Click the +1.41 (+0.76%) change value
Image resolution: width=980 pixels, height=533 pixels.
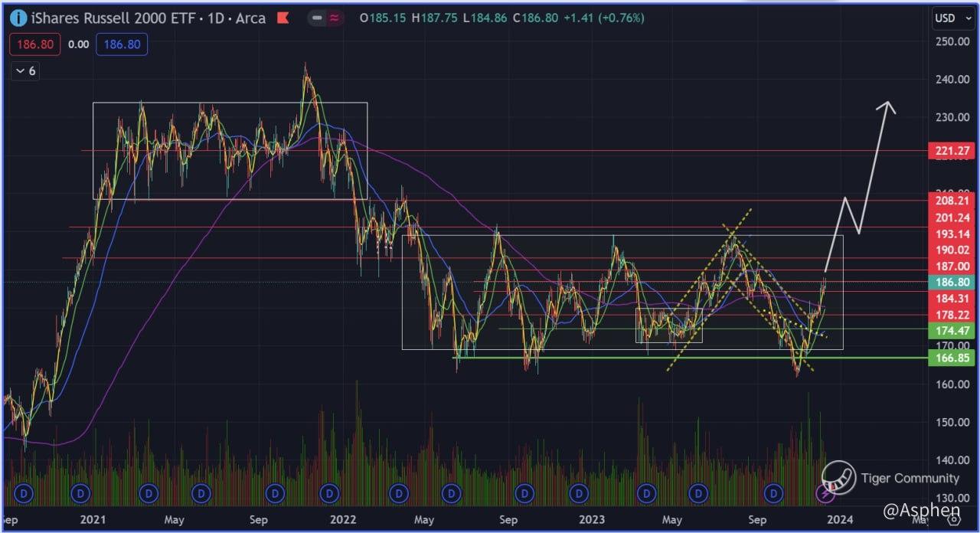(604, 18)
